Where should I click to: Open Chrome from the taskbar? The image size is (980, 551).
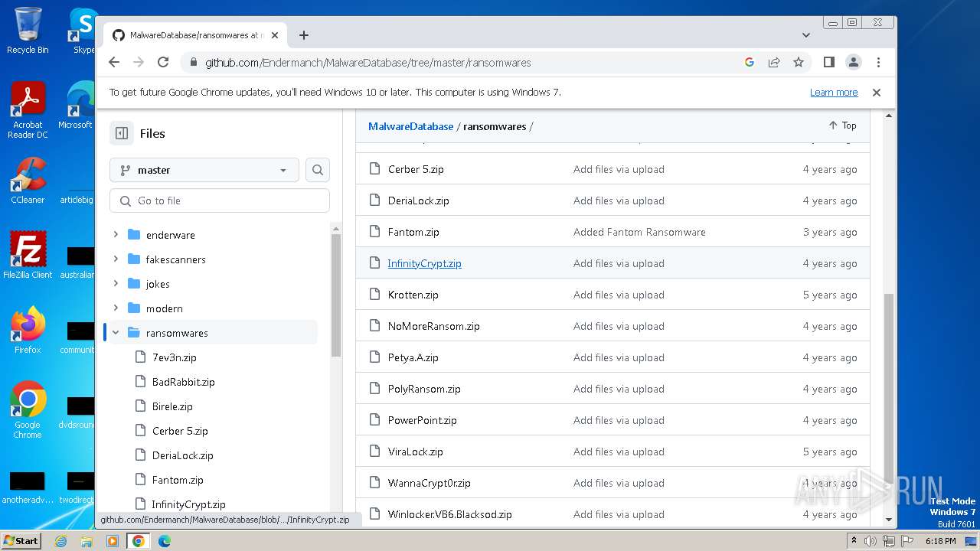tap(139, 541)
